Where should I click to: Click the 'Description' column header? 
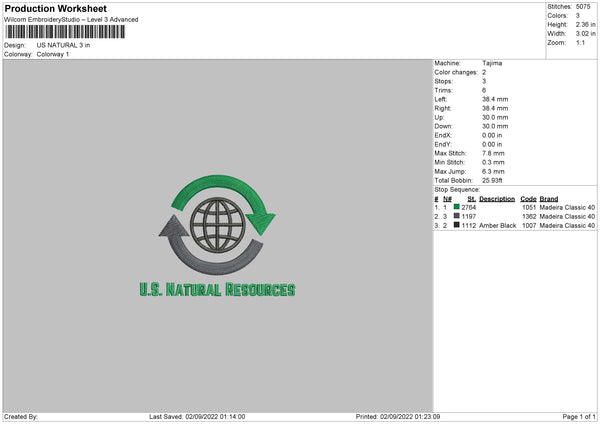(x=497, y=199)
